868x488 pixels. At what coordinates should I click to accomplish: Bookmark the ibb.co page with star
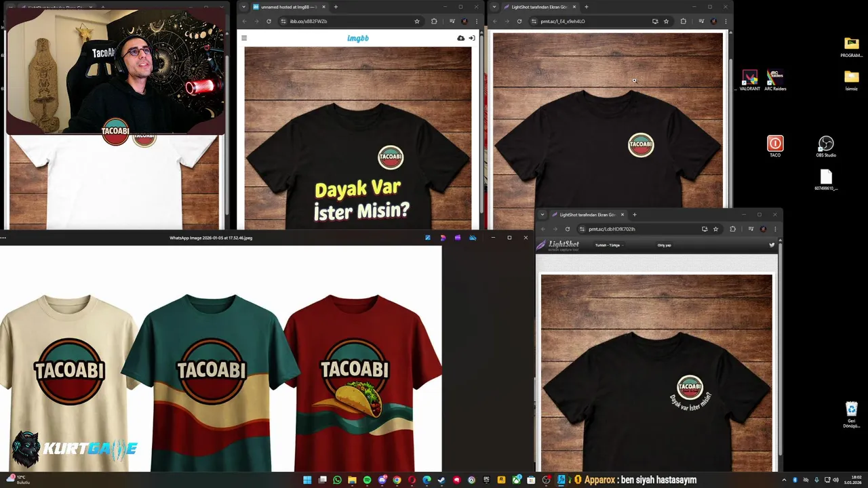click(417, 21)
